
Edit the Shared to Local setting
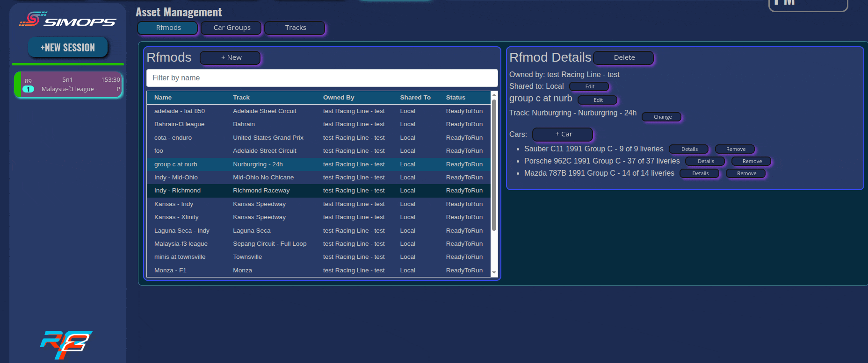[x=589, y=86]
